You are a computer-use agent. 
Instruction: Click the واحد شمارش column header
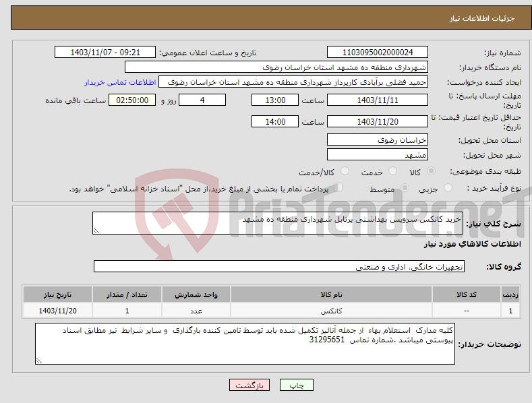coord(196,294)
